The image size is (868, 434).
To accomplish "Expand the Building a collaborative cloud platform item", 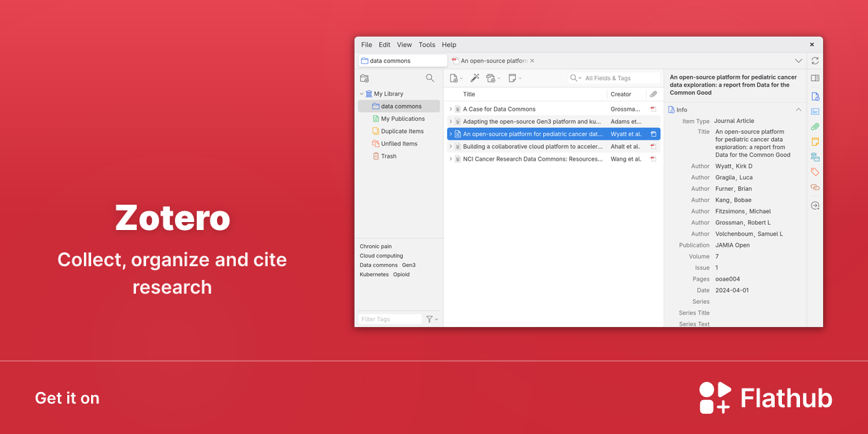I will pyautogui.click(x=451, y=146).
